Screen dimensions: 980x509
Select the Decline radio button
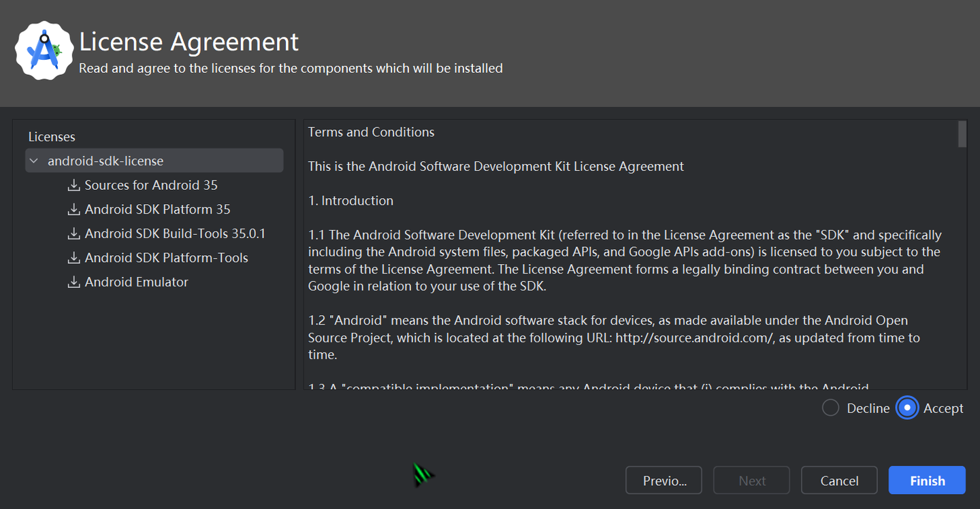[831, 408]
